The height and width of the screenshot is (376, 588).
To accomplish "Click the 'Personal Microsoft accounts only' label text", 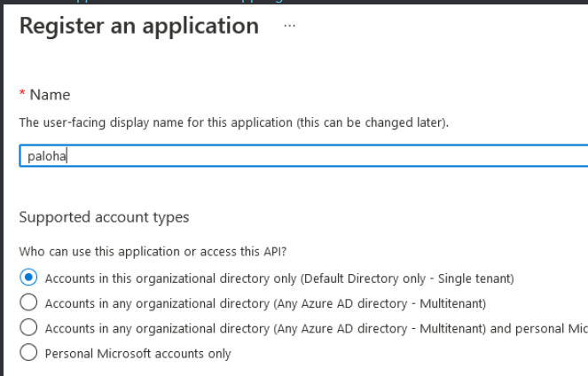I will tap(137, 353).
